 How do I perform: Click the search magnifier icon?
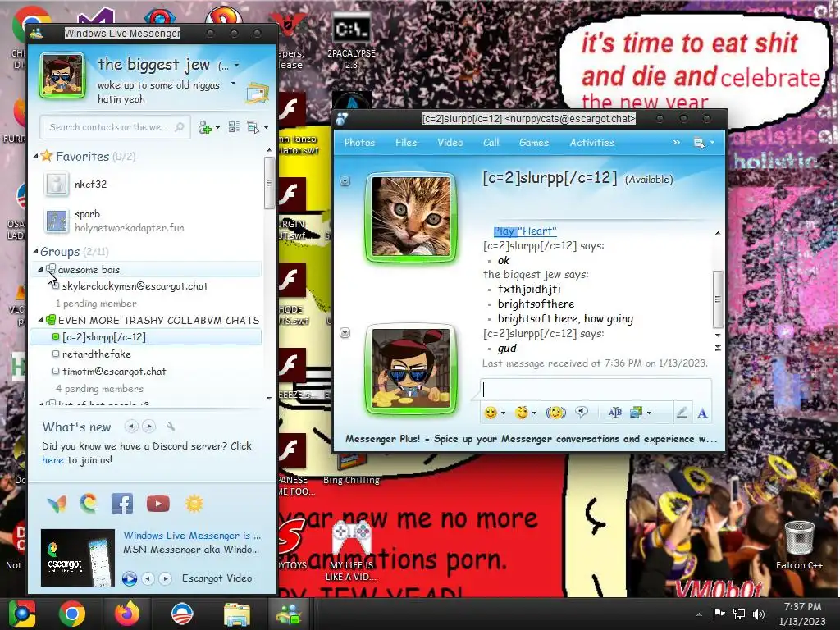pos(180,127)
